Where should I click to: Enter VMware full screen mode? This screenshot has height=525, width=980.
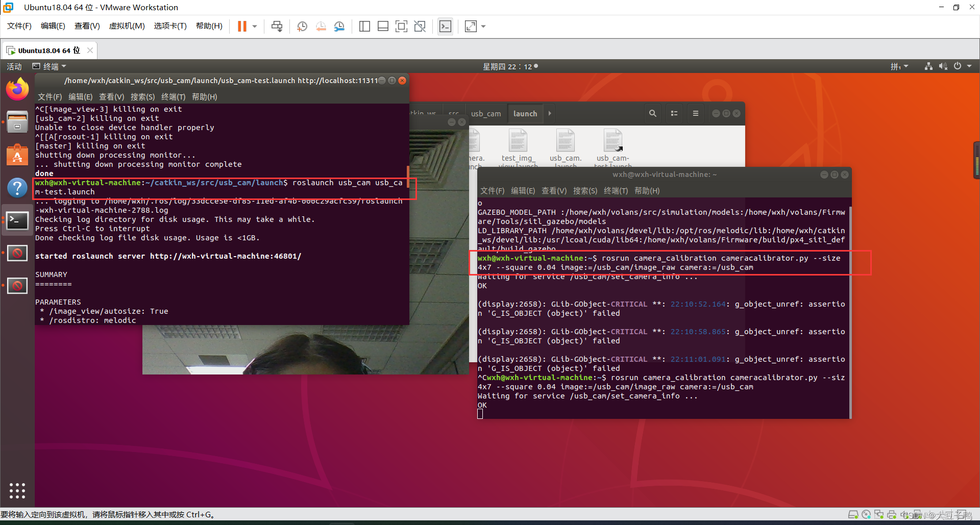401,26
